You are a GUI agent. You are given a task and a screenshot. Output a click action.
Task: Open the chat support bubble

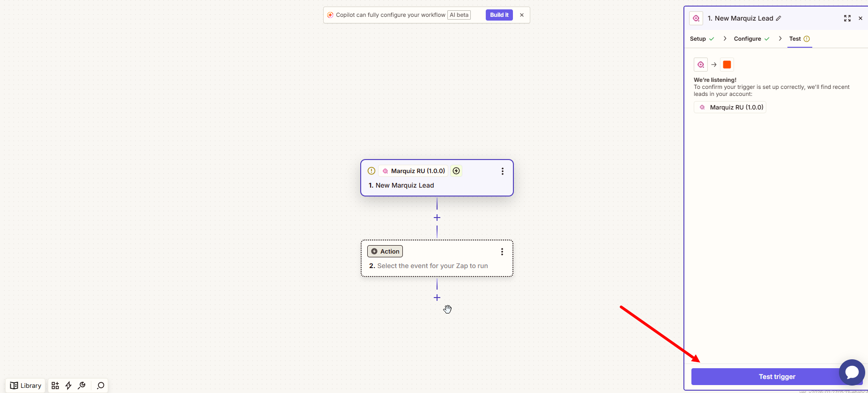(x=852, y=372)
